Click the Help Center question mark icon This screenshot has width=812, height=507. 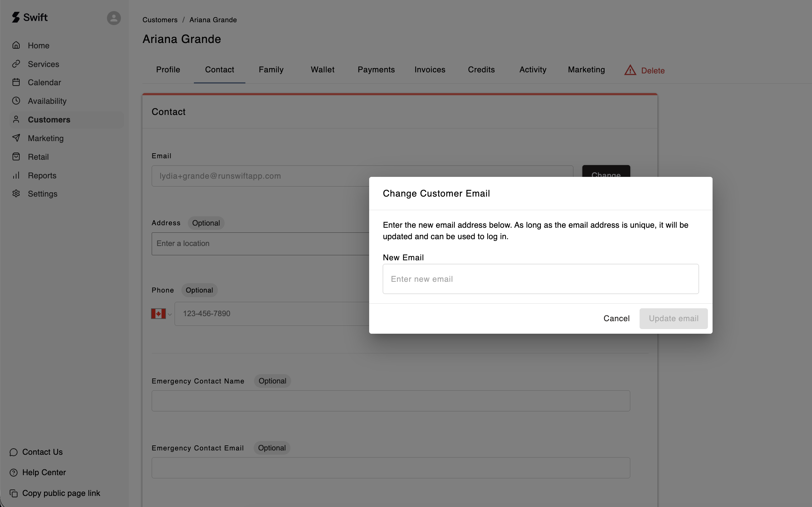[14, 473]
